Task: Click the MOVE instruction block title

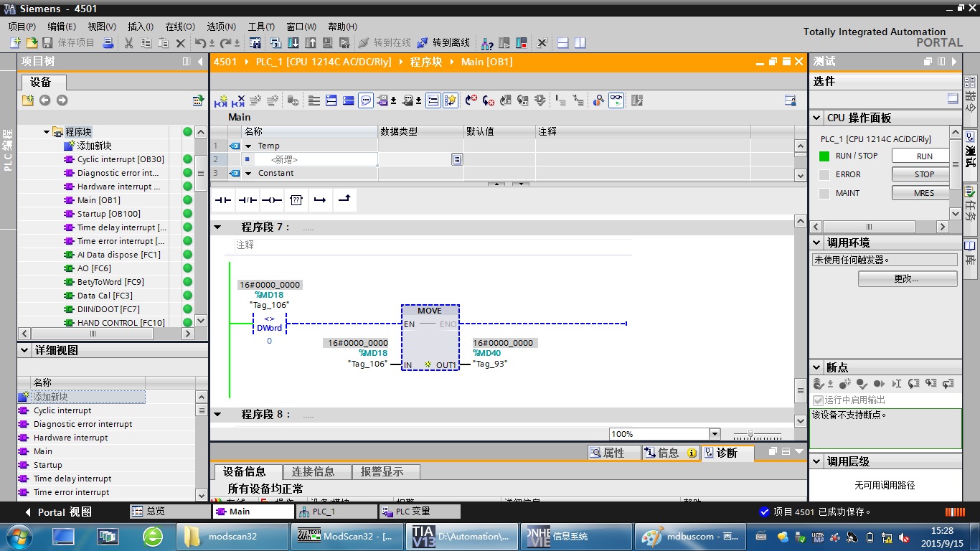Action: pos(430,311)
